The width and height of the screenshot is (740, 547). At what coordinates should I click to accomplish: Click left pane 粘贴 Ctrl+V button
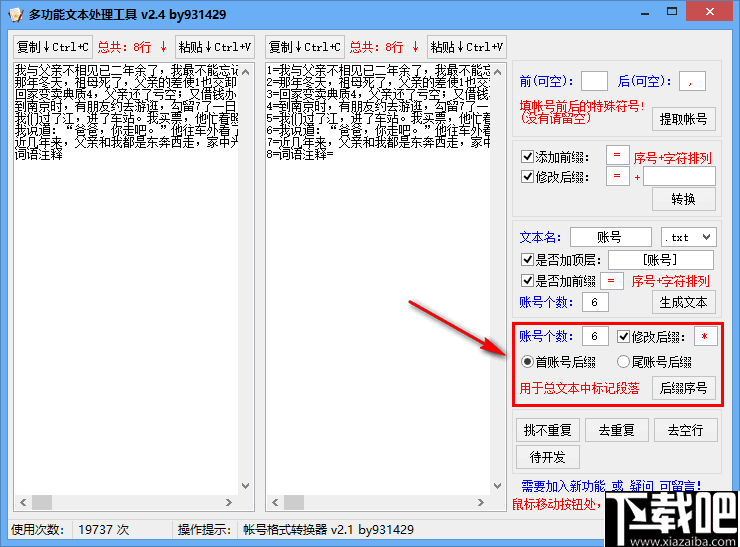click(x=215, y=47)
